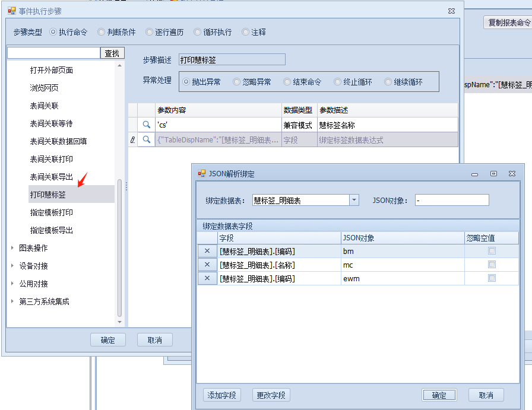532x410 pixels.
Task: Expand the 图表操作 tree node
Action: tap(12, 248)
